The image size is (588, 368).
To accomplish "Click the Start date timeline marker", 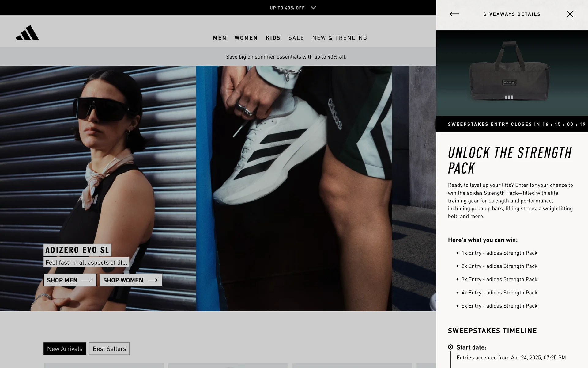I will pos(450,347).
